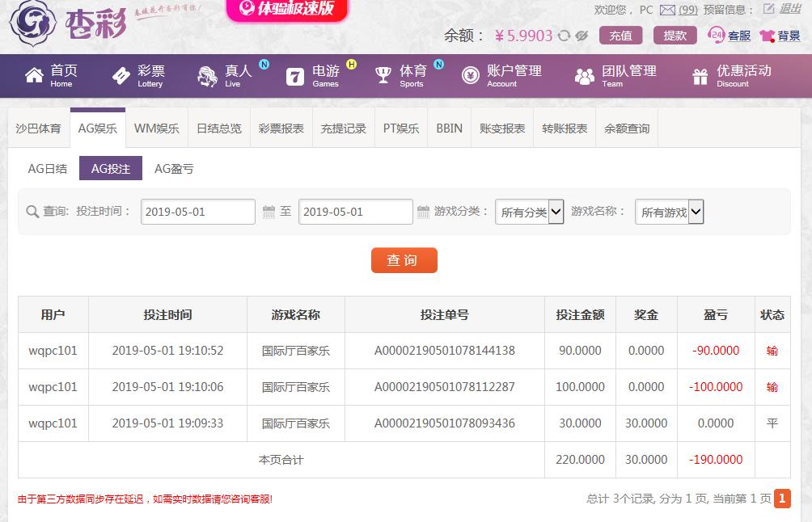Open the (99) messages link
Screen dimensions: 812x522
pyautogui.click(x=687, y=10)
